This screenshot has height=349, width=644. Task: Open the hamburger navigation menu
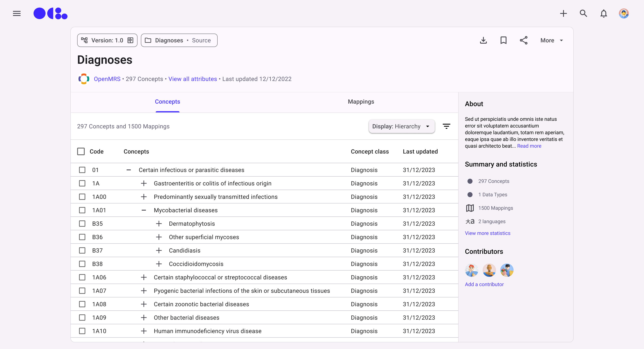point(17,13)
